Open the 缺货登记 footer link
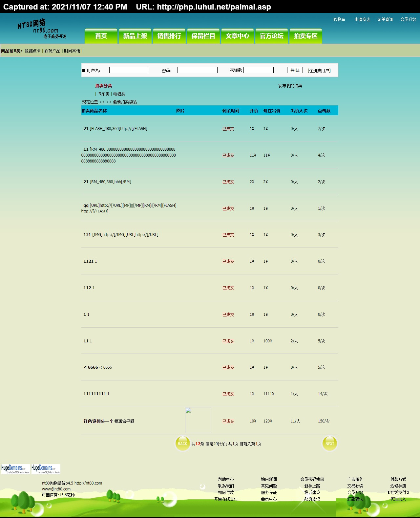Screen dimensions: 420x518 pos(312,499)
